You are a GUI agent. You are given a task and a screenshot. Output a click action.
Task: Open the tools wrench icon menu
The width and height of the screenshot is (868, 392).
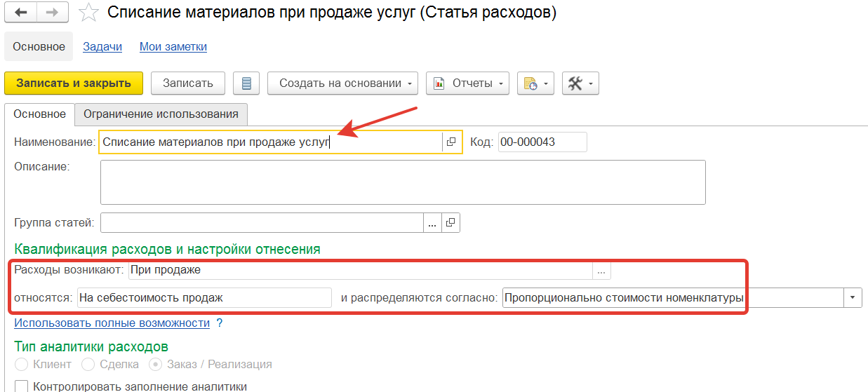coord(580,83)
